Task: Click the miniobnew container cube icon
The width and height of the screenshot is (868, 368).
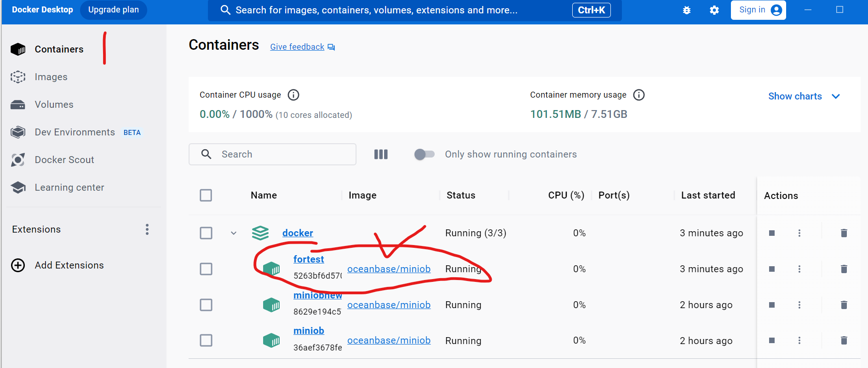Action: click(x=271, y=304)
